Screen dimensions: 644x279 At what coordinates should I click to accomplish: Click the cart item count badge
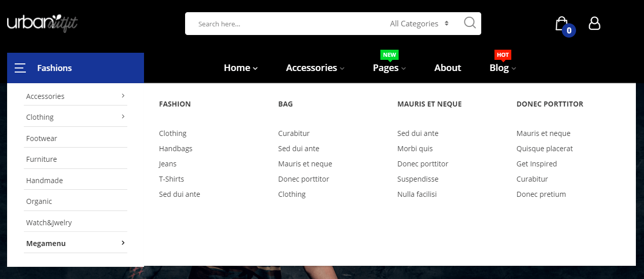coord(569,30)
